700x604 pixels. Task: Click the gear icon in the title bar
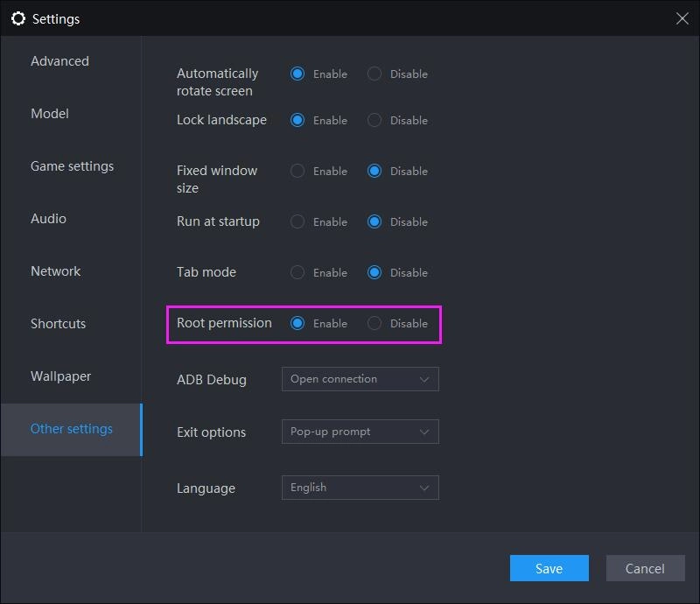pyautogui.click(x=19, y=18)
